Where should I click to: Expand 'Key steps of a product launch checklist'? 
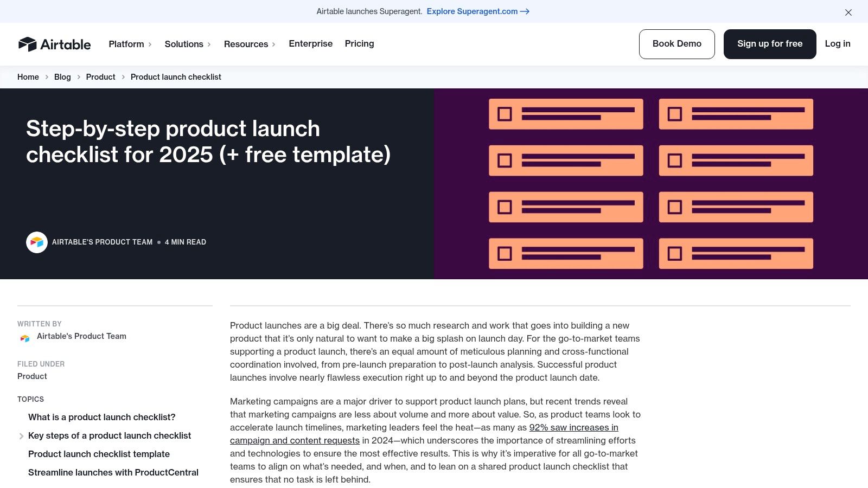click(x=22, y=436)
